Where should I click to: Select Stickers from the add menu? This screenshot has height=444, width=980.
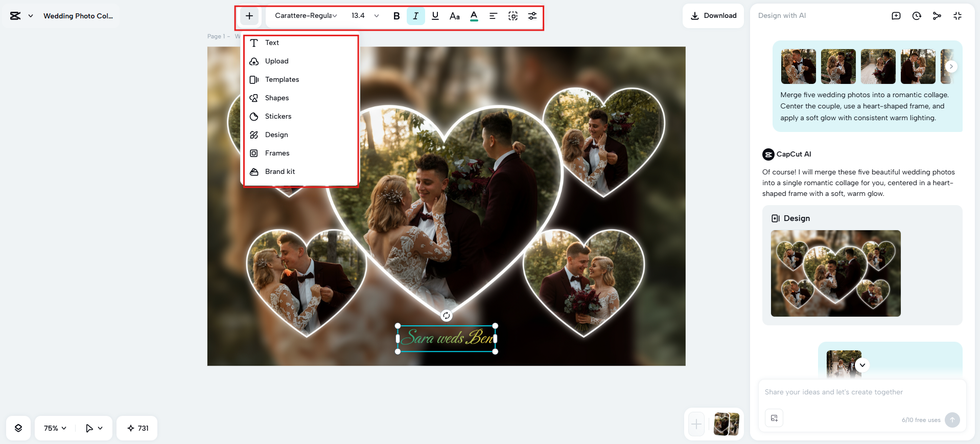click(278, 116)
